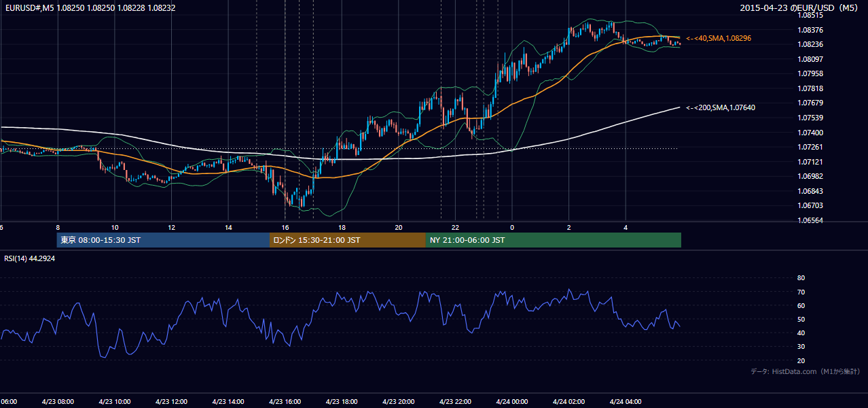868x408 pixels.
Task: Click price axis value 1.07679
Action: point(810,103)
